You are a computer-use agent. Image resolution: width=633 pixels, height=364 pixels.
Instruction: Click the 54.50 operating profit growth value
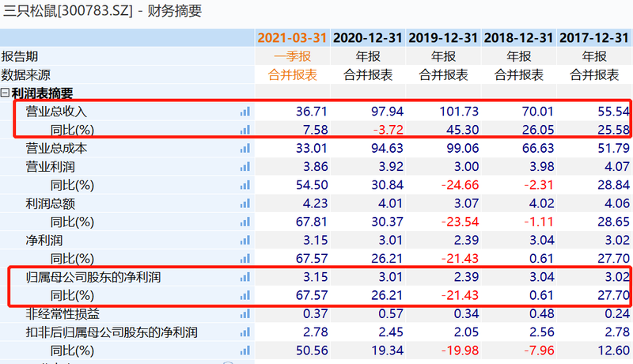tap(312, 185)
